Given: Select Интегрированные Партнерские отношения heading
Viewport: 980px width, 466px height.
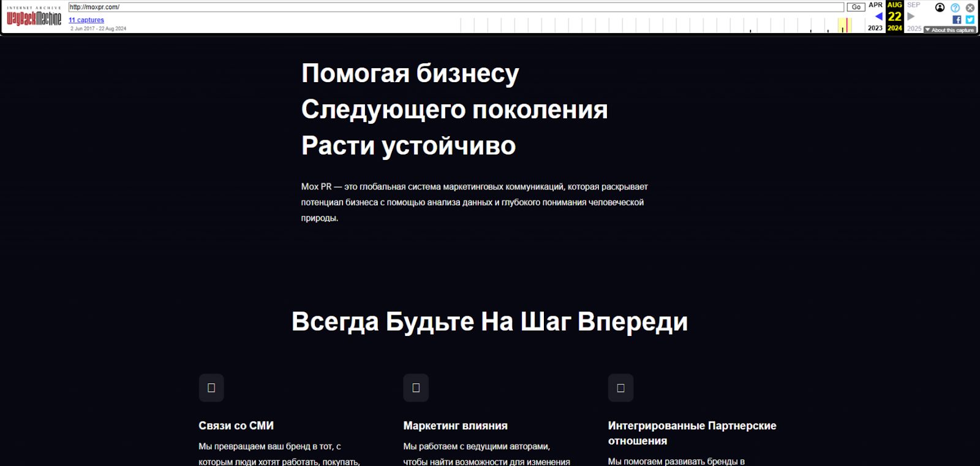Looking at the screenshot, I should coord(692,433).
